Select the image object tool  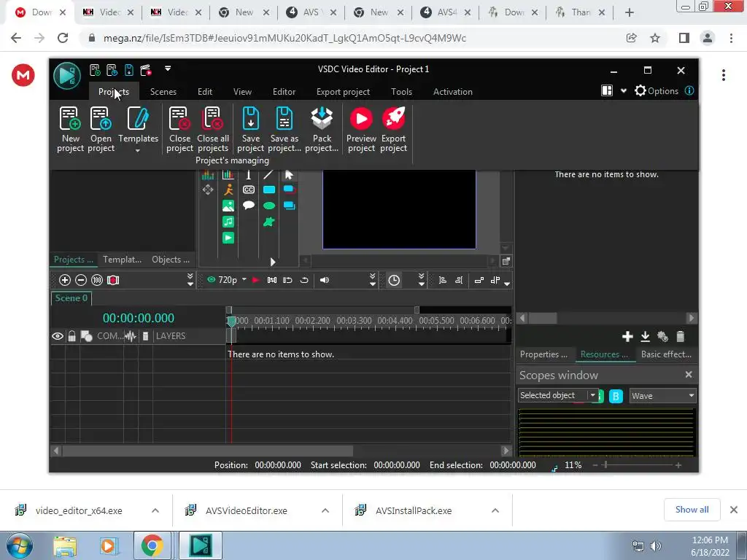228,206
